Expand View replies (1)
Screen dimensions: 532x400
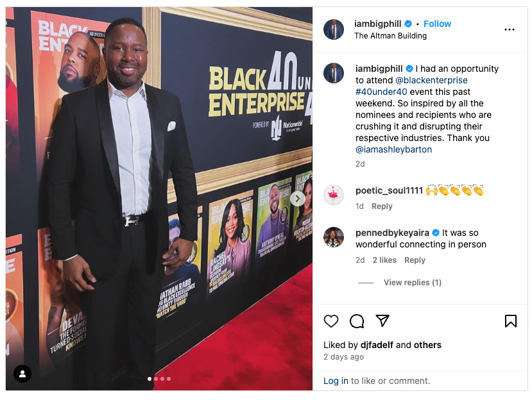412,283
